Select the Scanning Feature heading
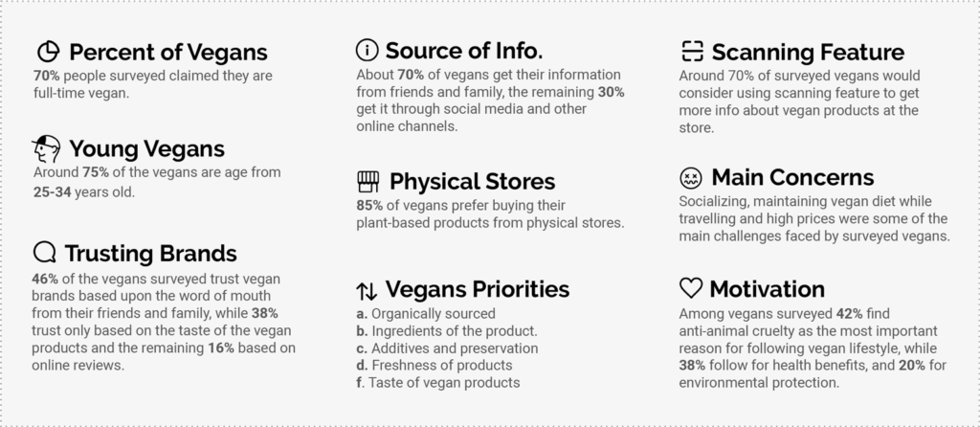Screen dimensions: 980x427 [x=808, y=52]
